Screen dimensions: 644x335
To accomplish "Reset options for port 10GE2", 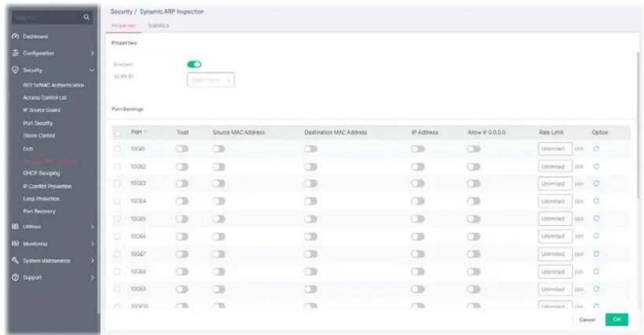I will pos(597,167).
